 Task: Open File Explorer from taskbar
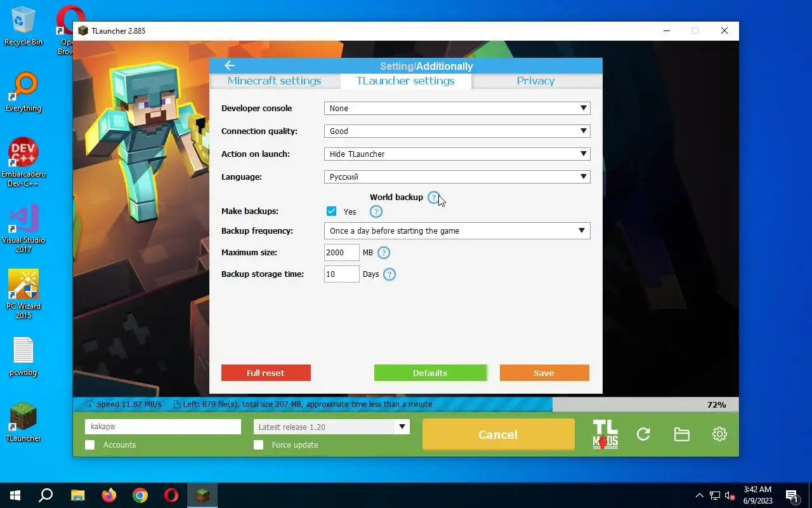[x=77, y=495]
